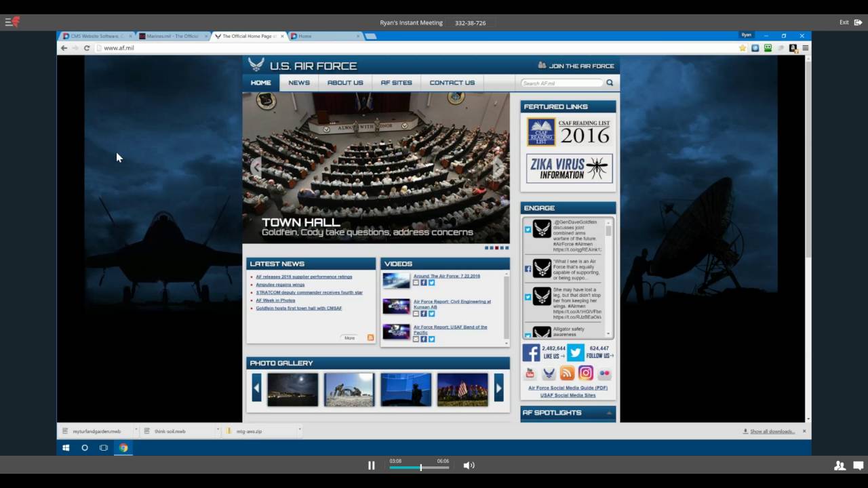Switch to the Marines.mil browser tab
Image resolution: width=868 pixels, height=488 pixels.
pyautogui.click(x=172, y=36)
